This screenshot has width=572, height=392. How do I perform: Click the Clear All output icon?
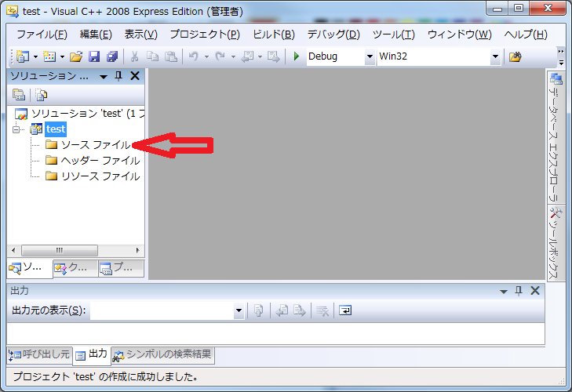point(322,310)
